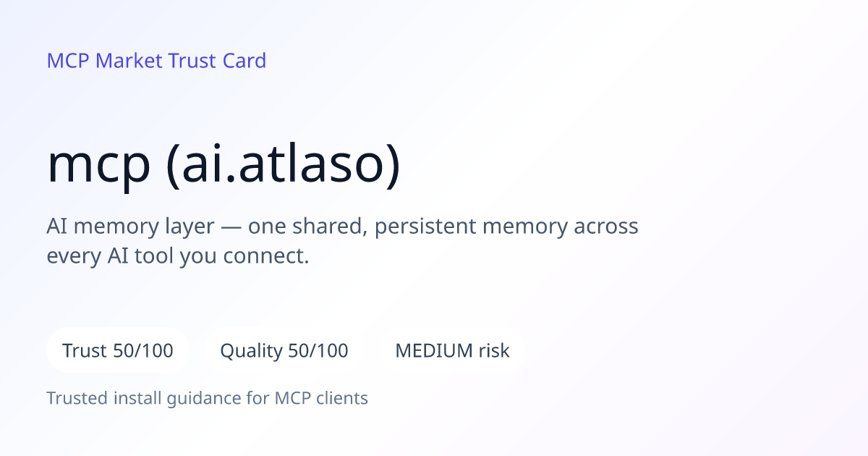Screen dimensions: 868x456
Task: Click 'AI memory layer' in the description
Action: coord(131,227)
